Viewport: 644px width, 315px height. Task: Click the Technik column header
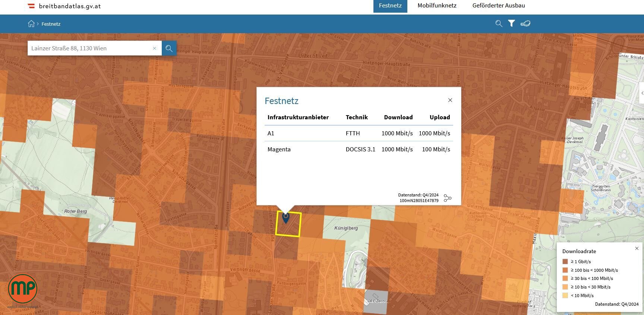point(357,117)
